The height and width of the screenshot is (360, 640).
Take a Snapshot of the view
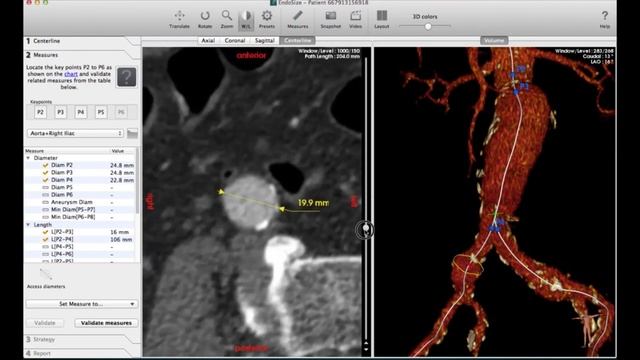[x=330, y=19]
